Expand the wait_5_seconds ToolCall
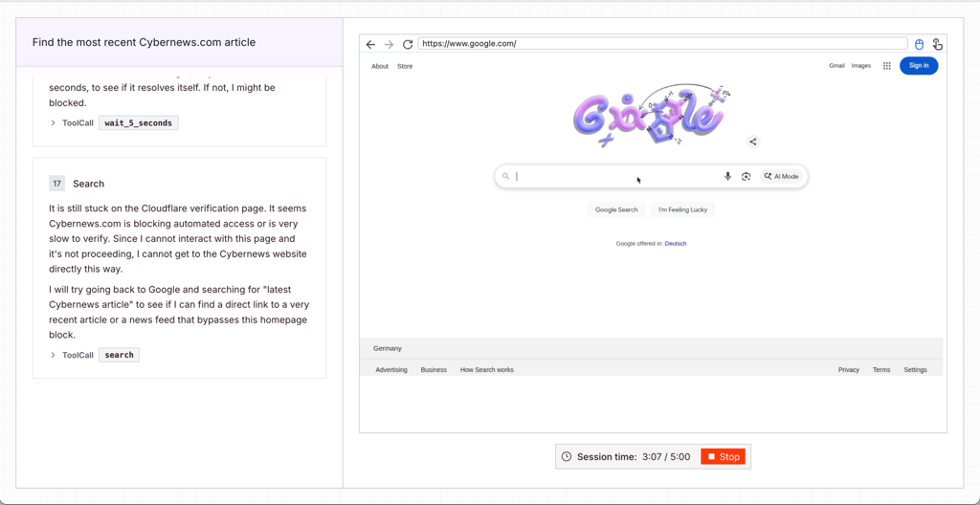 [54, 123]
